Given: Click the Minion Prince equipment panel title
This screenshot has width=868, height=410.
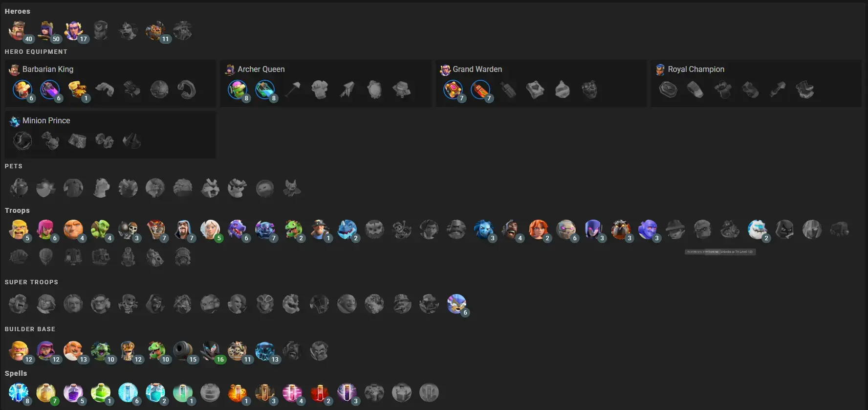Looking at the screenshot, I should pos(46,120).
